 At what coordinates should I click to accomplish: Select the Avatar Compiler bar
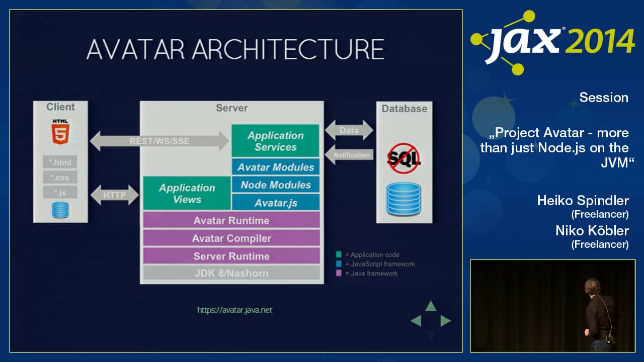pyautogui.click(x=231, y=238)
